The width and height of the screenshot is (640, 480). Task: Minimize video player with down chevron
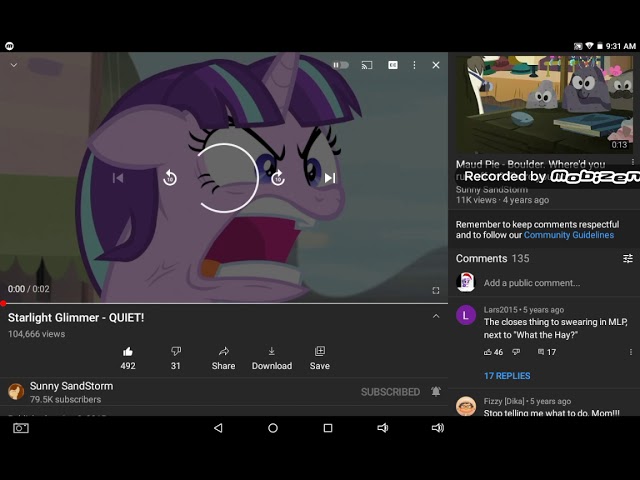(13, 65)
